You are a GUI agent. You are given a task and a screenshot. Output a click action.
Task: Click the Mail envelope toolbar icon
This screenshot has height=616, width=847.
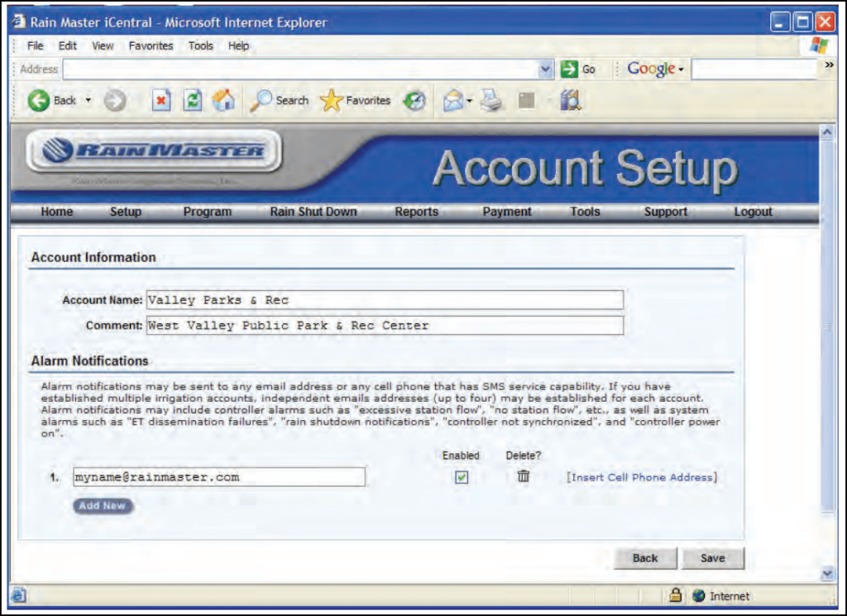[452, 100]
